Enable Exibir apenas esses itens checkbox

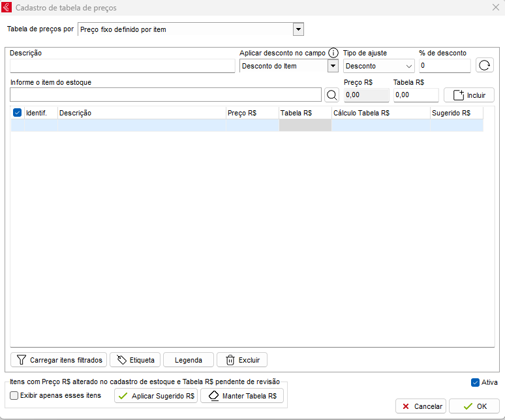[14, 395]
